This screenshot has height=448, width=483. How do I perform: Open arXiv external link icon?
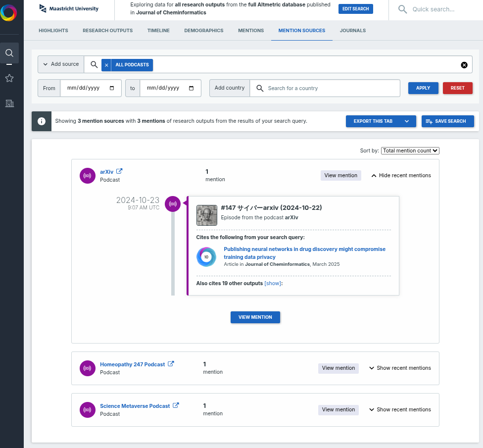point(119,171)
